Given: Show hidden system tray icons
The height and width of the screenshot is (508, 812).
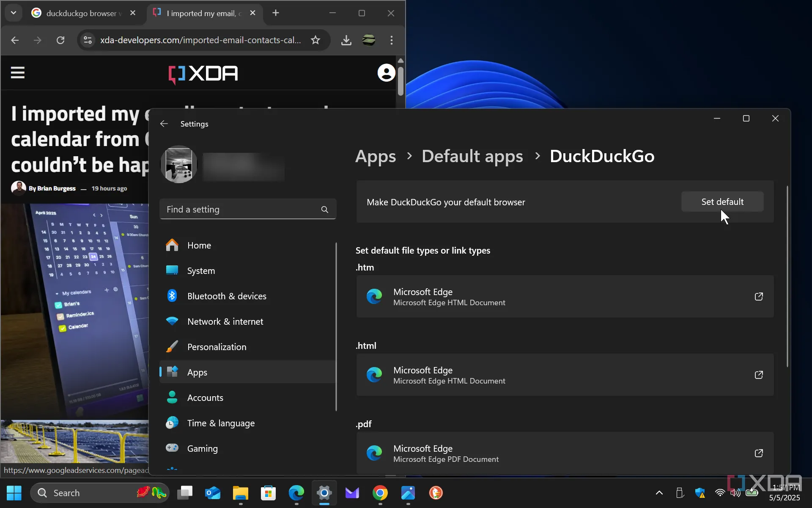Looking at the screenshot, I should coord(659,493).
